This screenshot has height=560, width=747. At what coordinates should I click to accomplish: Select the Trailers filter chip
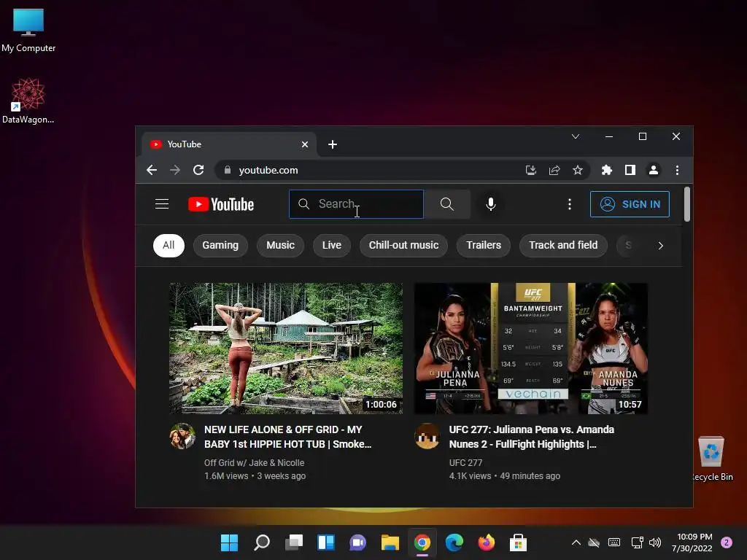(x=484, y=245)
